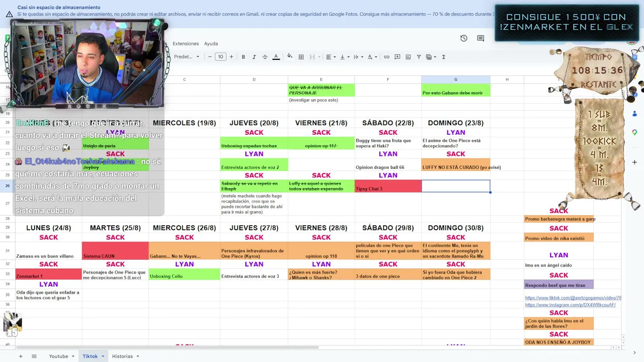This screenshot has height=362, width=644.
Task: Open the font family dropdown
Action: (x=187, y=57)
